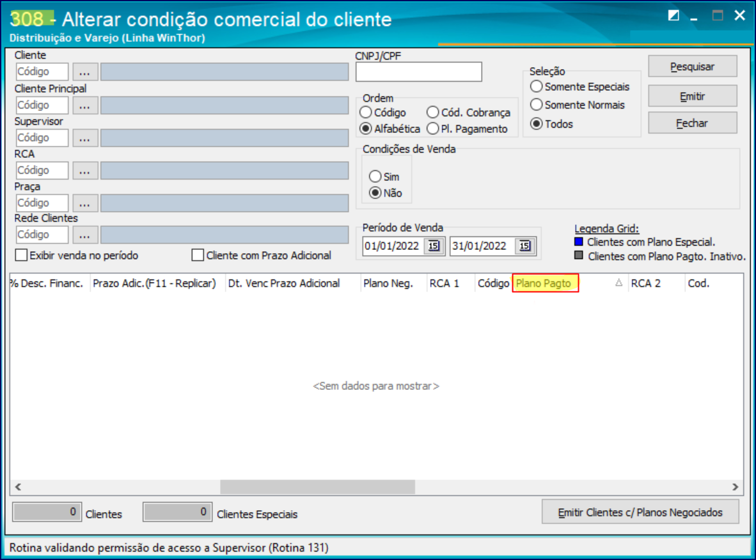
Task: Open Rede Clientes lookup ellipsis button
Action: [x=85, y=235]
